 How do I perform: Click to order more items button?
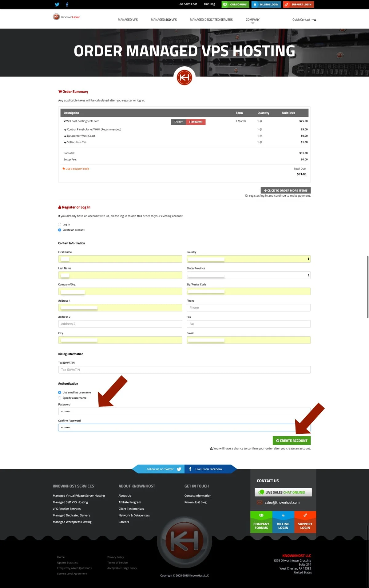(286, 190)
